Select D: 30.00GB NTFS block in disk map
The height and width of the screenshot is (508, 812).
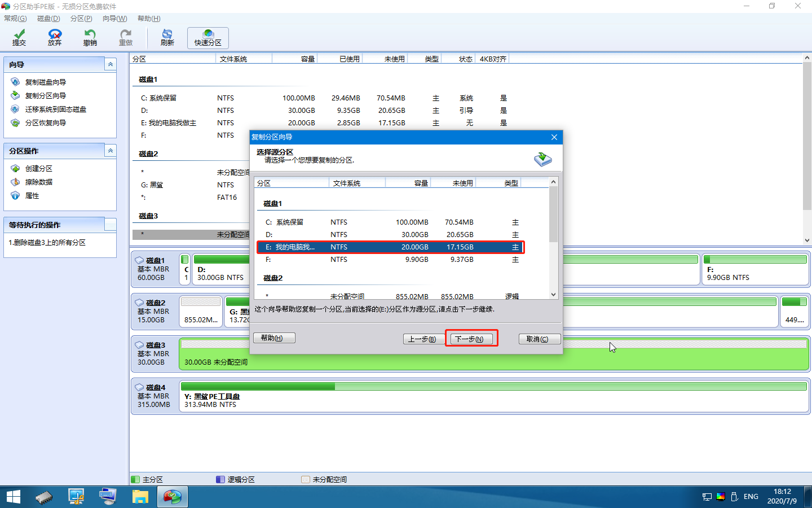click(x=220, y=269)
